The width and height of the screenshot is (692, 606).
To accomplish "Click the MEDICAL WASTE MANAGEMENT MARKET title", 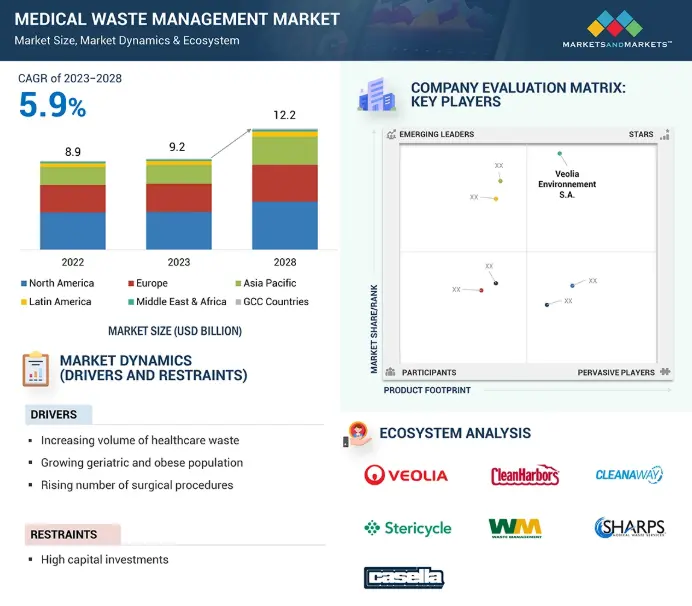I will pyautogui.click(x=177, y=19).
